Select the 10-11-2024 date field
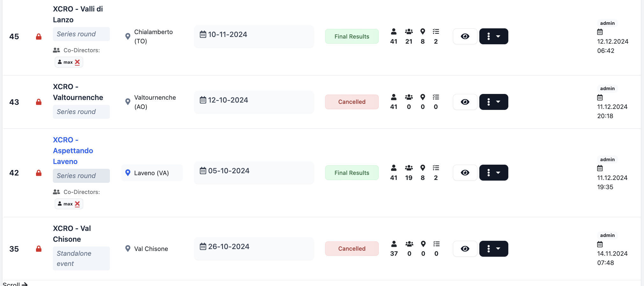This screenshot has height=286, width=644. pyautogui.click(x=254, y=36)
